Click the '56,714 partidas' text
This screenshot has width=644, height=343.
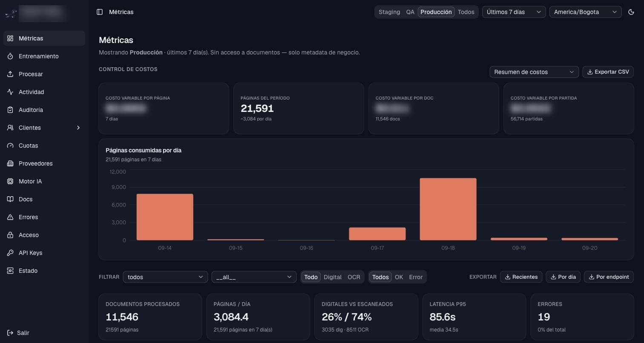click(526, 119)
